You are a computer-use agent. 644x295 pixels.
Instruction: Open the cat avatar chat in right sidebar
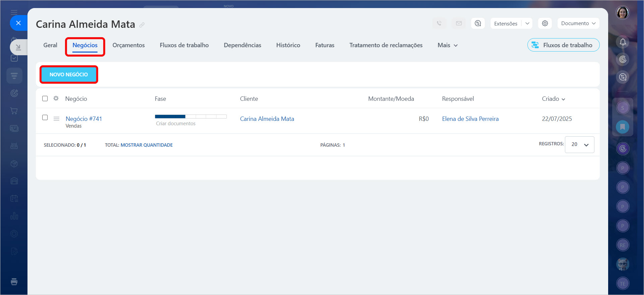pos(623,264)
